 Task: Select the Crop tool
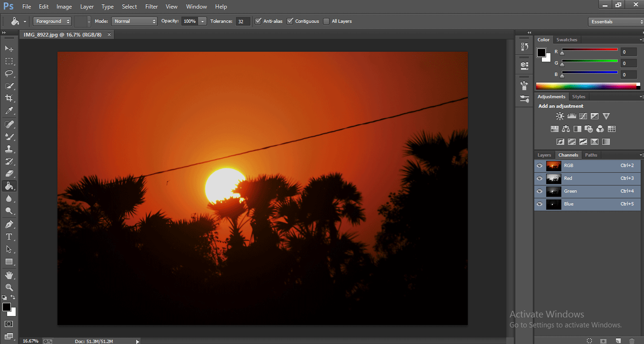[9, 98]
